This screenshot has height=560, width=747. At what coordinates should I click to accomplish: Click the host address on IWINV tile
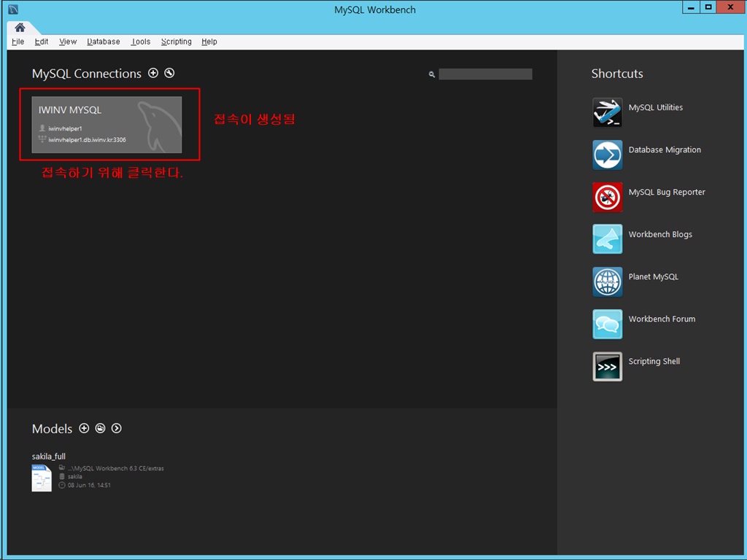click(88, 140)
